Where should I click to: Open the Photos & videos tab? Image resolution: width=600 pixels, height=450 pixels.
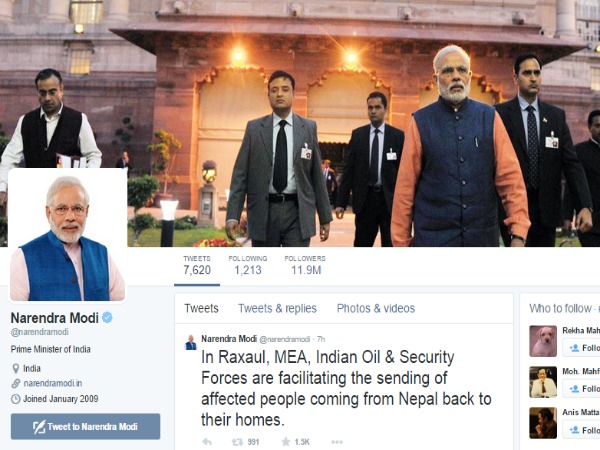[x=376, y=308]
